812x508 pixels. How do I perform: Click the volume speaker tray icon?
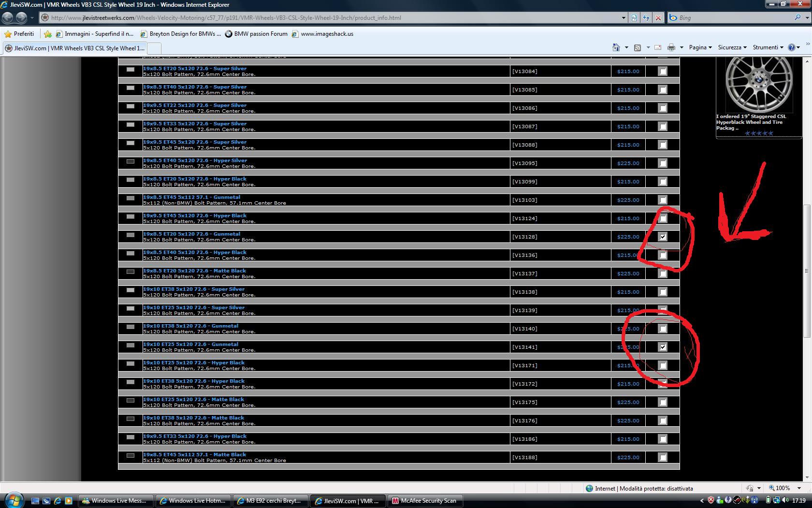pyautogui.click(x=785, y=500)
